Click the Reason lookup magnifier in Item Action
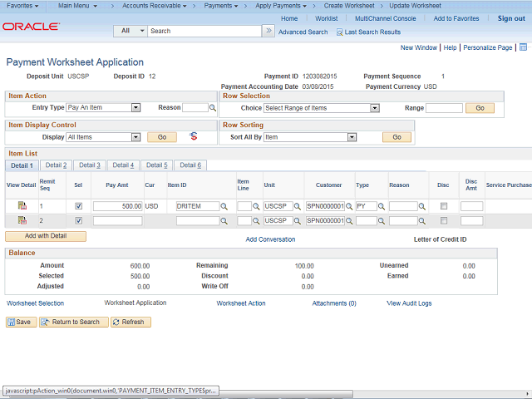 [x=213, y=108]
